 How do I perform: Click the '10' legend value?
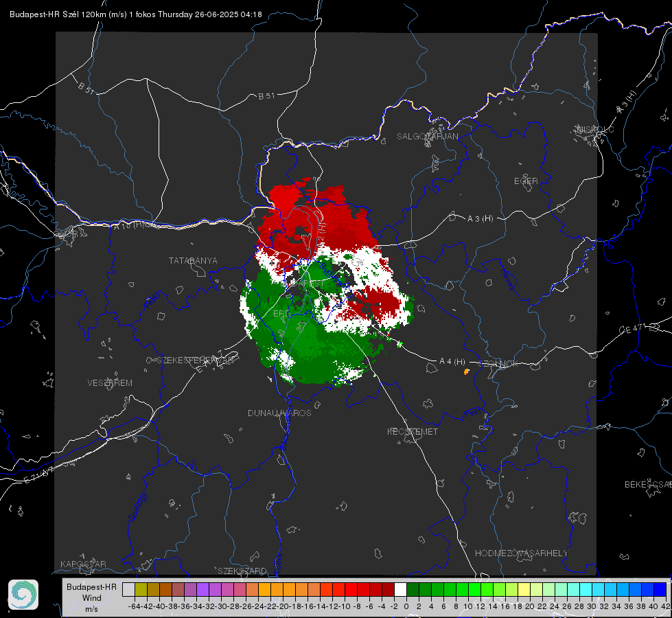point(468,606)
